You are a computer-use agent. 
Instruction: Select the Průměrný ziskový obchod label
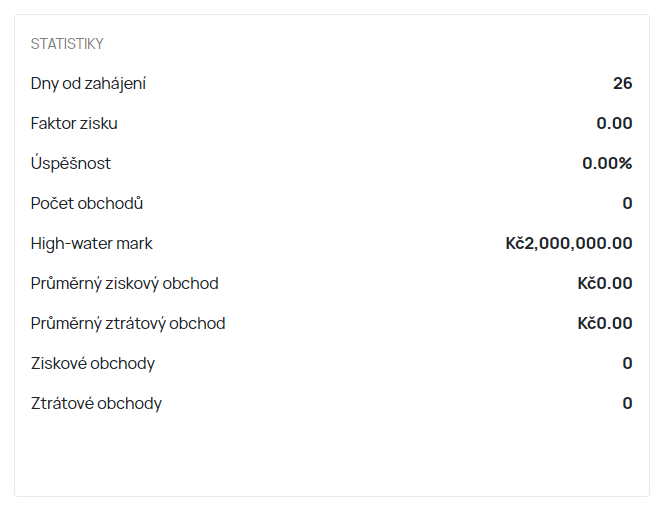coord(124,283)
